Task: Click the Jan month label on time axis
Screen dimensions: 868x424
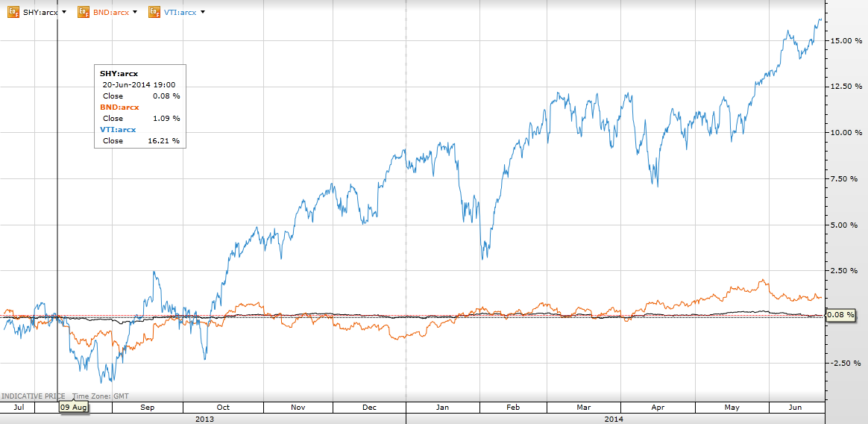Action: 443,408
